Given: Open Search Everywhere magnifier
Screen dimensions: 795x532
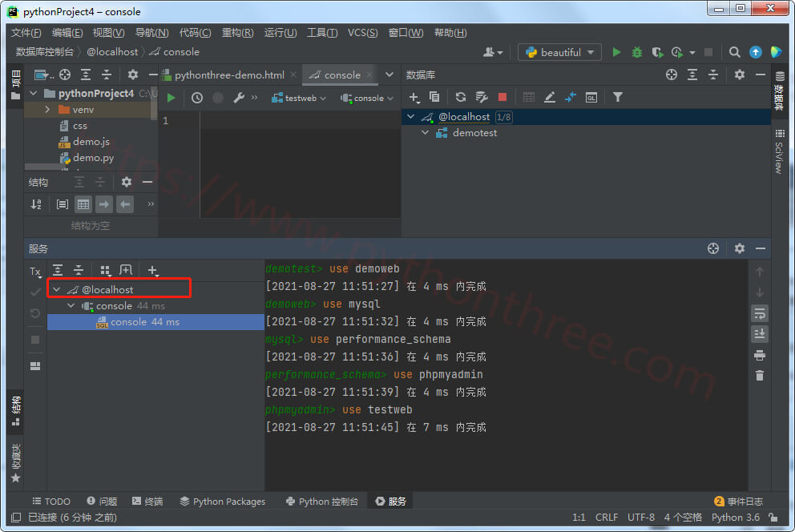Looking at the screenshot, I should click(734, 52).
